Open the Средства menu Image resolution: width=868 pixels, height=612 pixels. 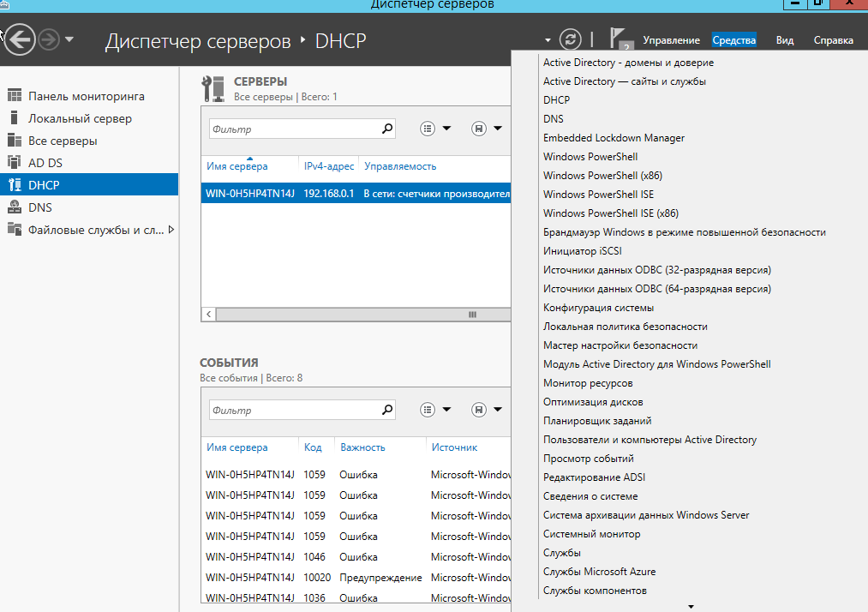tap(734, 40)
